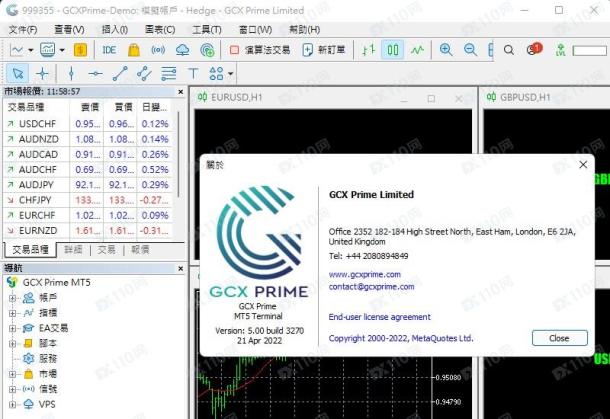Open the chart type line icon in toolbar
The image size is (610, 419).
tap(17, 50)
